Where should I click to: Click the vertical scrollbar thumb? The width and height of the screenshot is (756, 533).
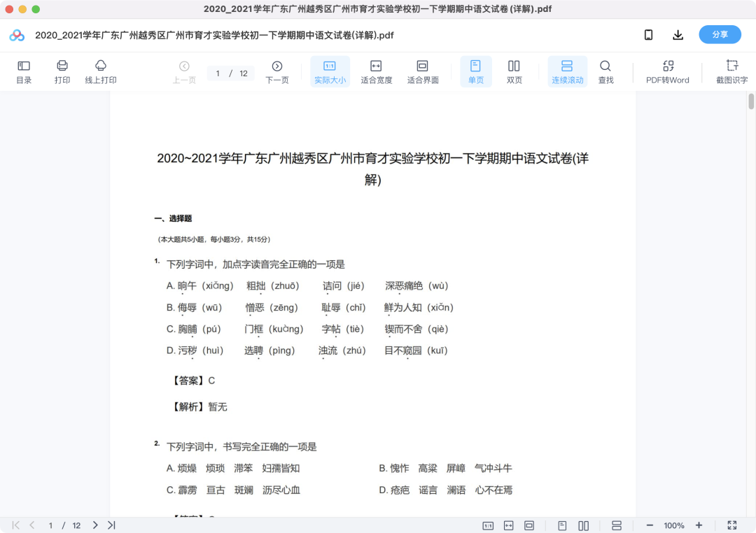click(x=751, y=101)
